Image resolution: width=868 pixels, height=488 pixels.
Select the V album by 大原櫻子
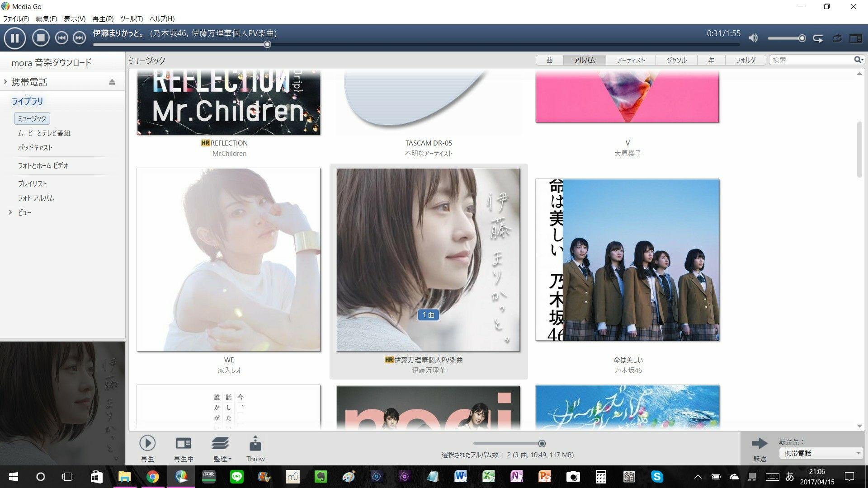pyautogui.click(x=627, y=96)
